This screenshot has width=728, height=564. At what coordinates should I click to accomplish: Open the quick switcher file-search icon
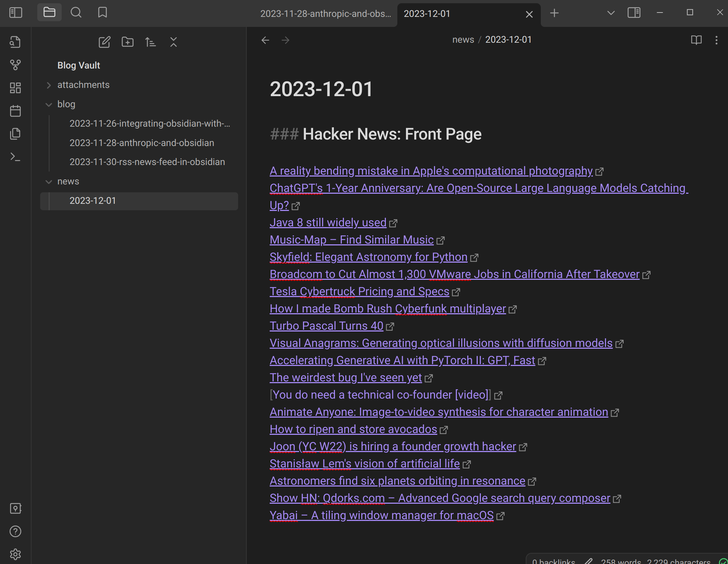15,42
